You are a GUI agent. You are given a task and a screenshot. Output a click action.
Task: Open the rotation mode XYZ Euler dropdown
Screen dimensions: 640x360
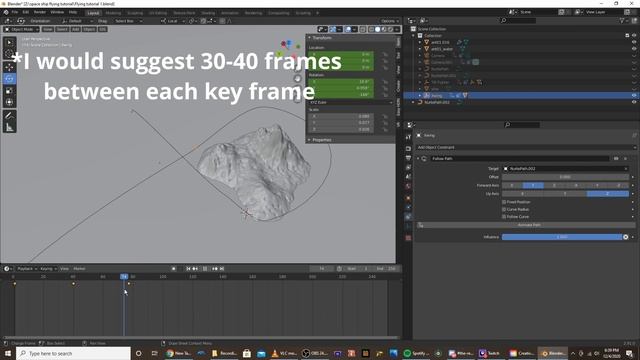coord(350,102)
